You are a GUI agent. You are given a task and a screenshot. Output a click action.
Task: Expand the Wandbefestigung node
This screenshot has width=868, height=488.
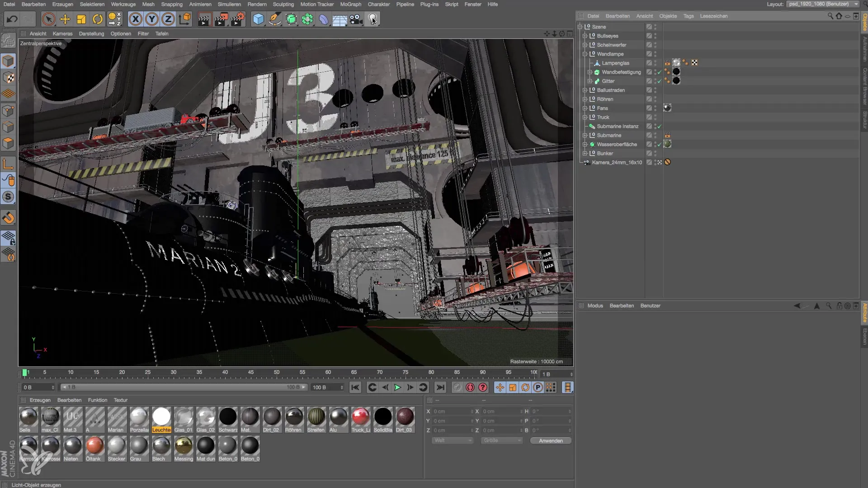[590, 72]
